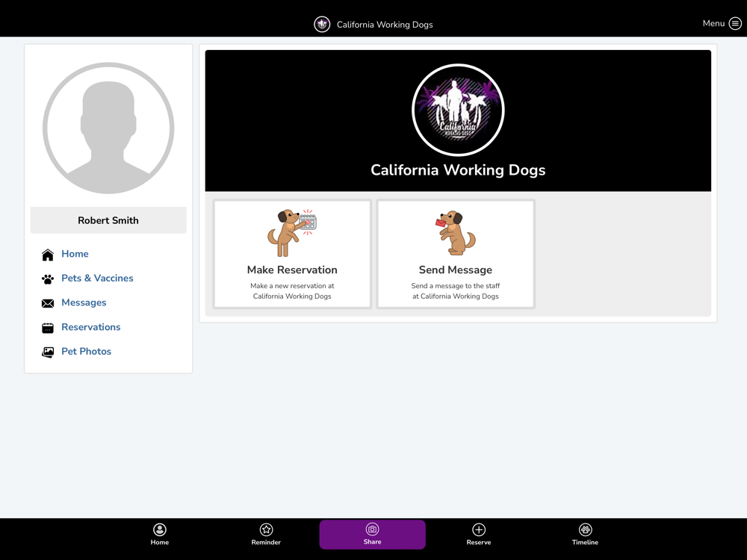Click the profile avatar placeholder image
747x560 pixels.
tap(108, 128)
